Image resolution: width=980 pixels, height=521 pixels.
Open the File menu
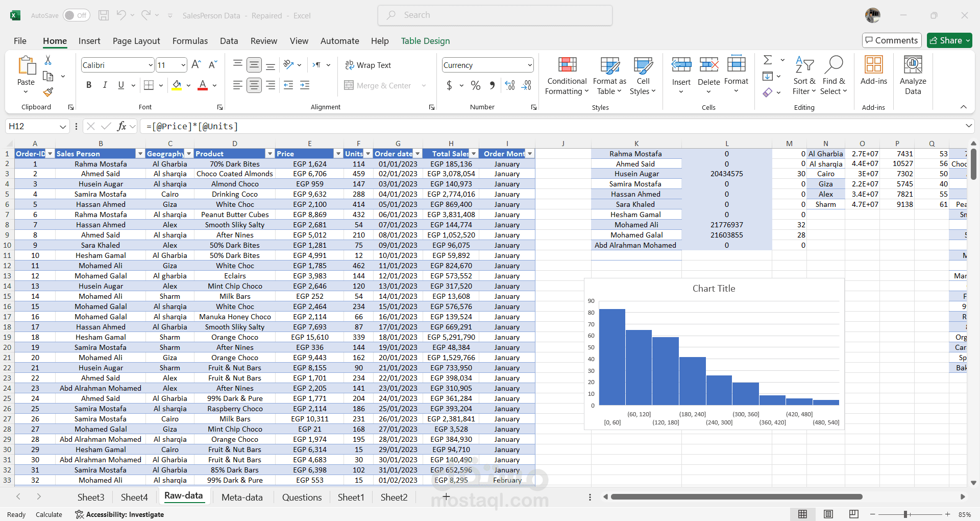[20, 41]
